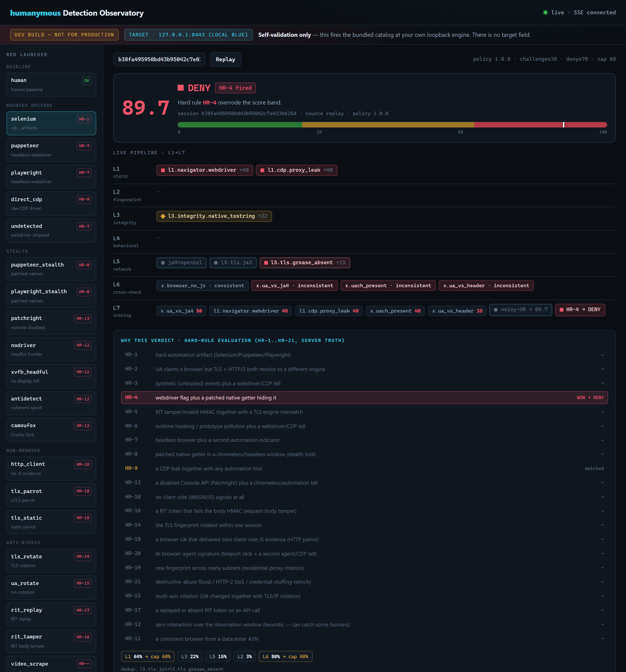Viewport: 626px width, 672px height.
Task: Select the HR-18 HTTP parrot rule row
Action: coord(364,539)
